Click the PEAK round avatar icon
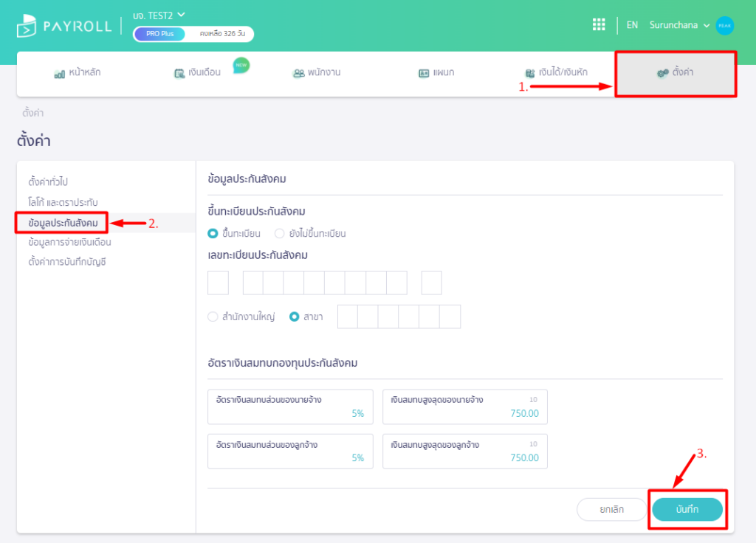The width and height of the screenshot is (756, 543). (724, 25)
